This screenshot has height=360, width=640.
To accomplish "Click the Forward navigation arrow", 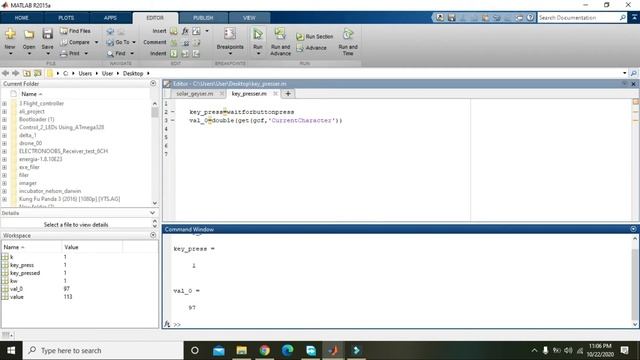I will pyautogui.click(x=16, y=73).
